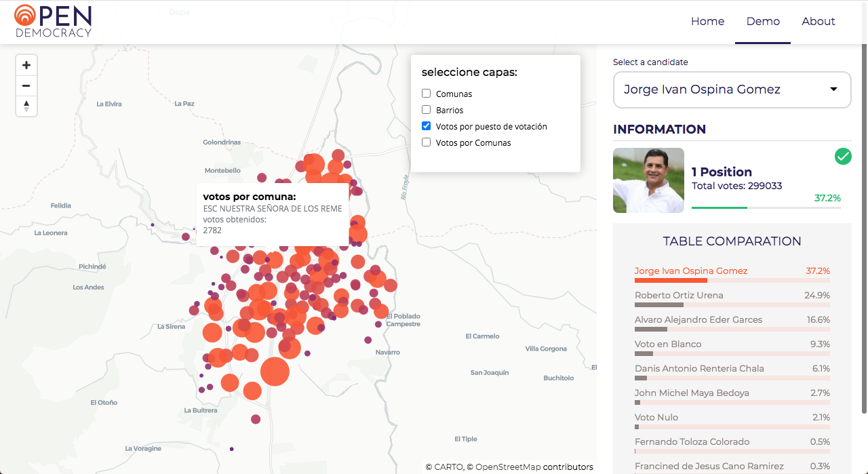Select Danis Antonio Renteria Chala row
This screenshot has height=474, width=868.
(732, 372)
